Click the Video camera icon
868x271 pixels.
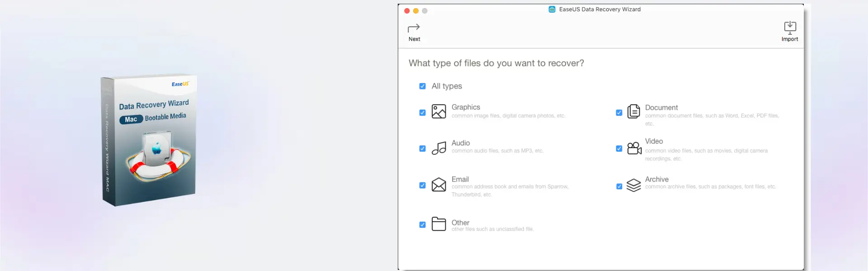[x=634, y=148]
